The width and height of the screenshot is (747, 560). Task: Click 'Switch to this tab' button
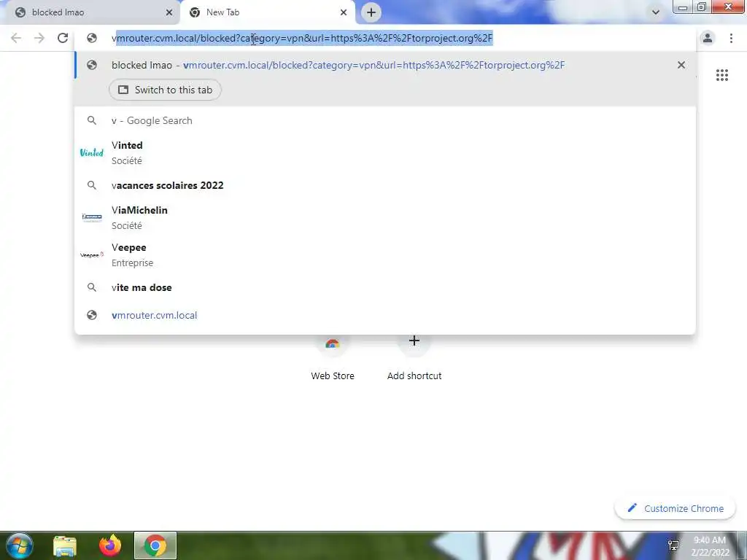point(165,90)
